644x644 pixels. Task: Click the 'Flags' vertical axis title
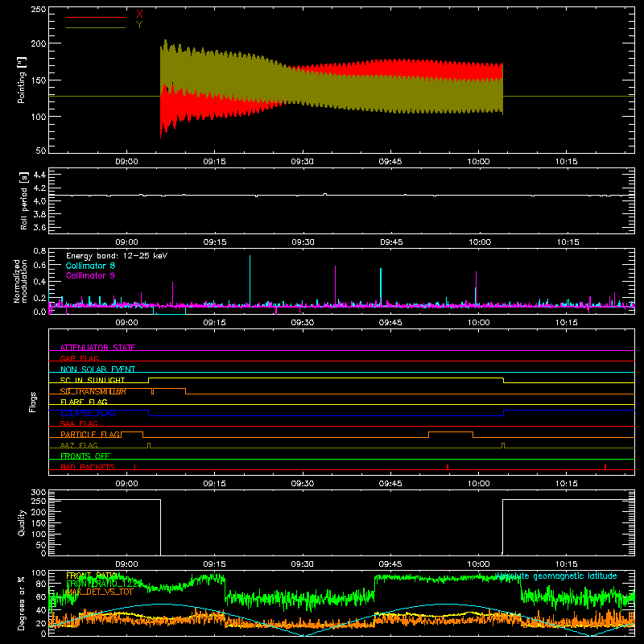point(32,402)
